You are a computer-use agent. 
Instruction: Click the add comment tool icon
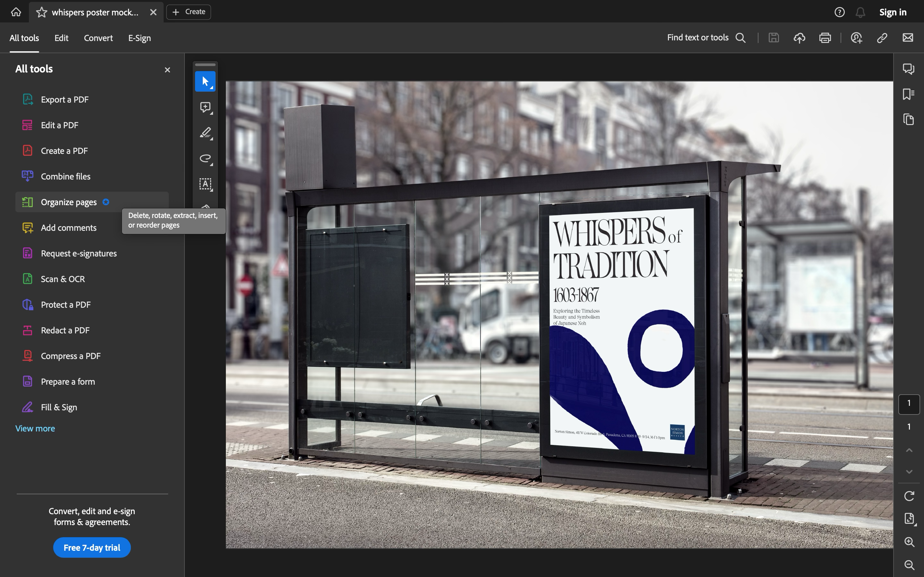click(x=205, y=107)
